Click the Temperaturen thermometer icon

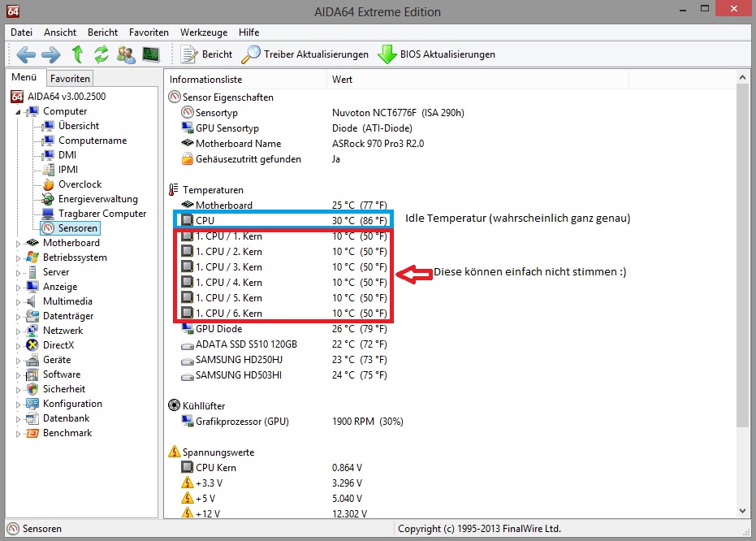click(174, 189)
